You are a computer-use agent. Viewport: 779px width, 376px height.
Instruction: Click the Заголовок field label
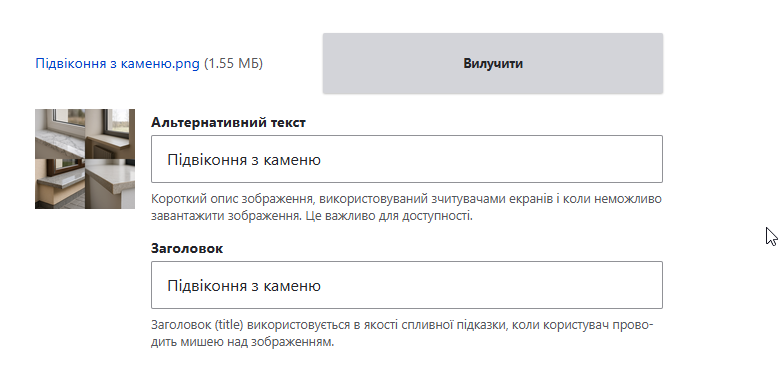[187, 248]
